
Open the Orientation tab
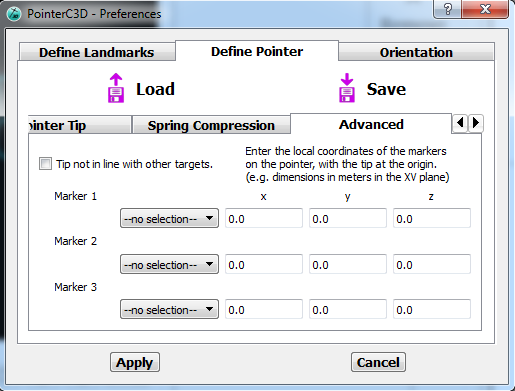pos(416,52)
